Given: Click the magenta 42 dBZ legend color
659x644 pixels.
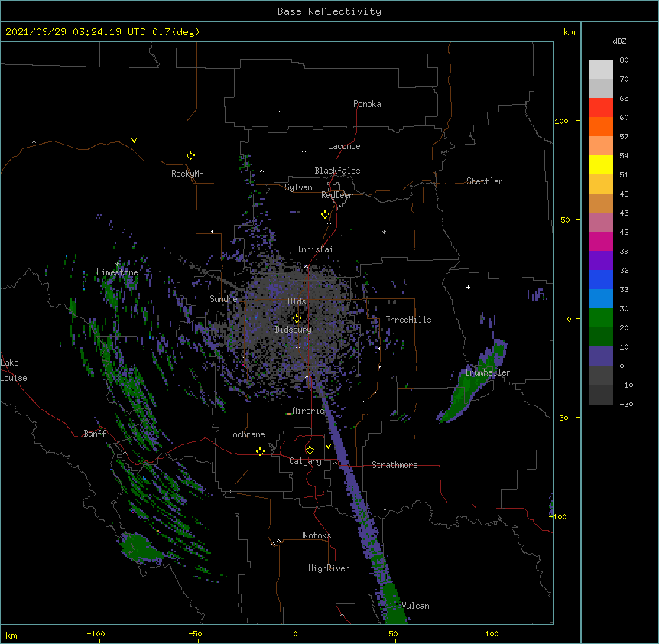Looking at the screenshot, I should (x=601, y=241).
